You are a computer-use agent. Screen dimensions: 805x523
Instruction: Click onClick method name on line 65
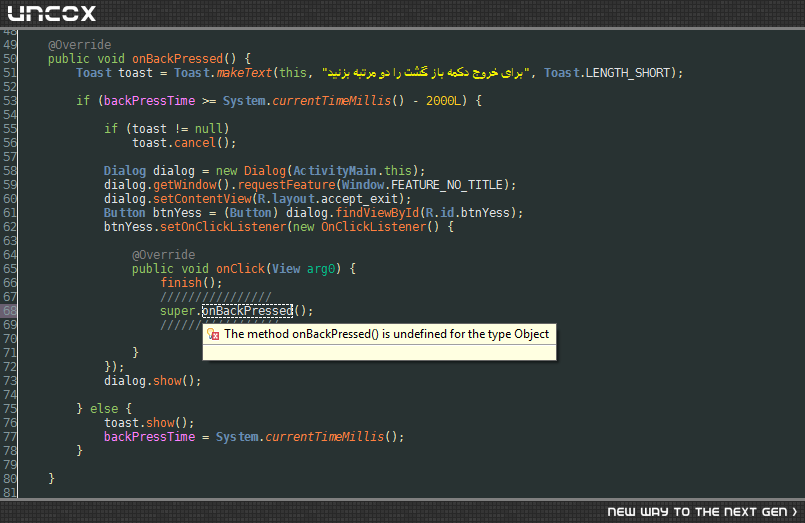[x=240, y=268]
